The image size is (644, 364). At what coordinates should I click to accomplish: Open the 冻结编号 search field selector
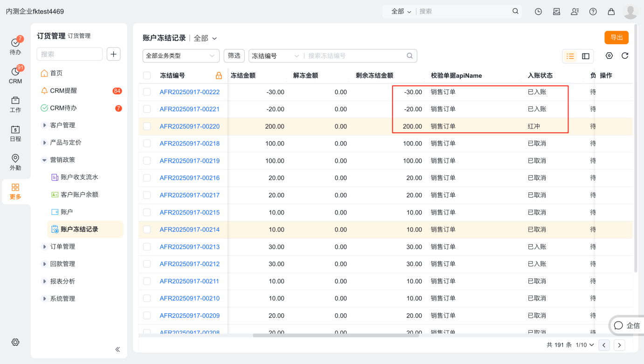pyautogui.click(x=275, y=56)
